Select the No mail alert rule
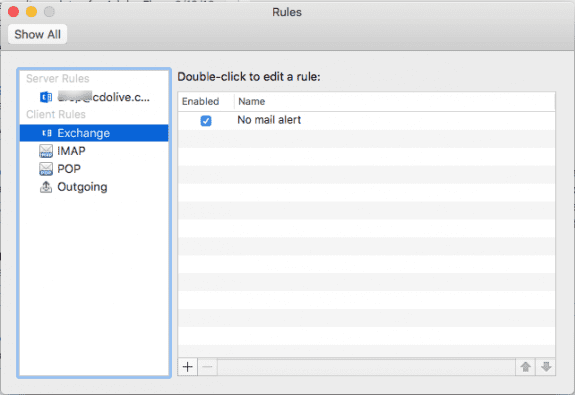Image resolution: width=575 pixels, height=395 pixels. tap(366, 120)
